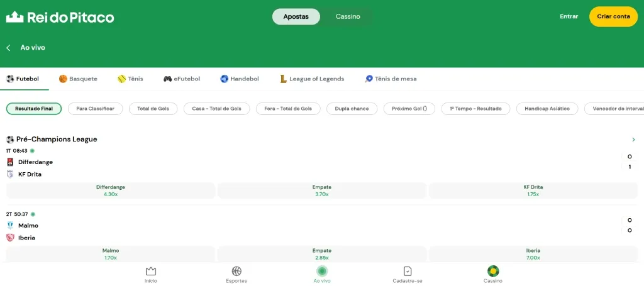This screenshot has height=286, width=644.
Task: Select the League of Legends L icon
Action: 284,79
